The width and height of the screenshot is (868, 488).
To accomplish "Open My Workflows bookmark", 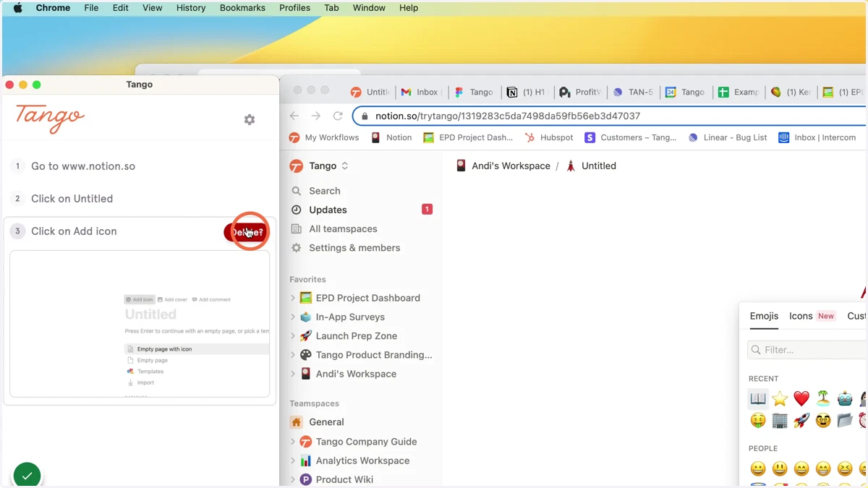I will pyautogui.click(x=324, y=137).
